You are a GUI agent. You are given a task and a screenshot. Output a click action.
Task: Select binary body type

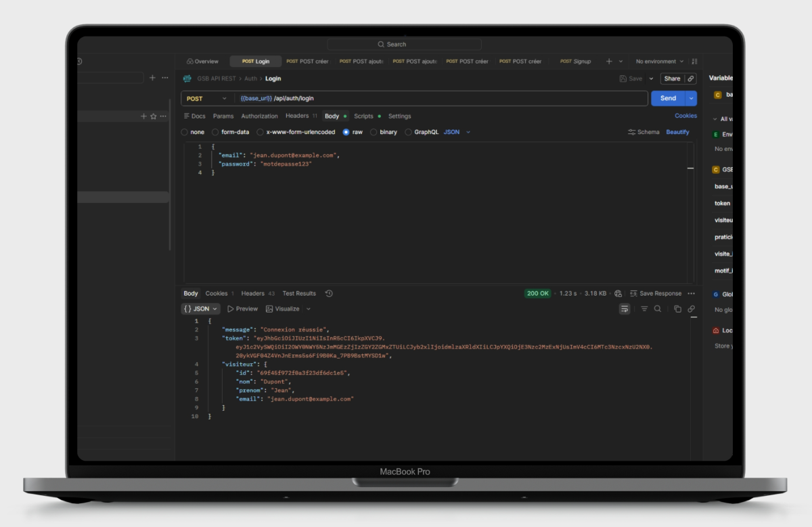pyautogui.click(x=384, y=132)
